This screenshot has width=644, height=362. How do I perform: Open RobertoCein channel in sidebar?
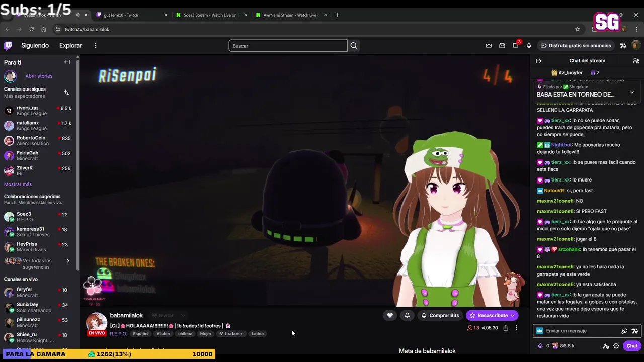tap(38, 141)
